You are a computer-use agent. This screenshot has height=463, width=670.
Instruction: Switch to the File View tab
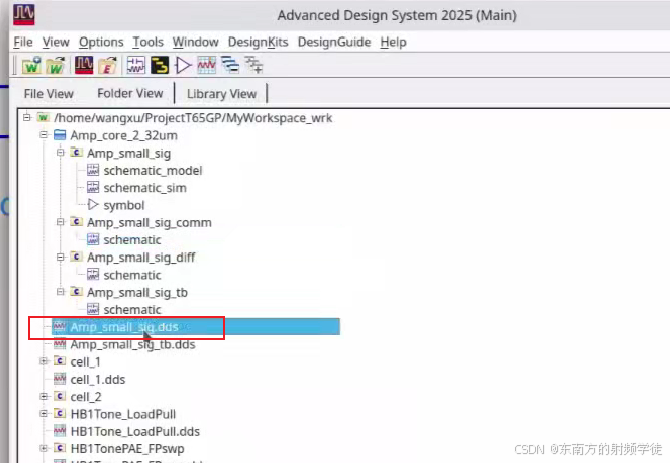point(49,94)
